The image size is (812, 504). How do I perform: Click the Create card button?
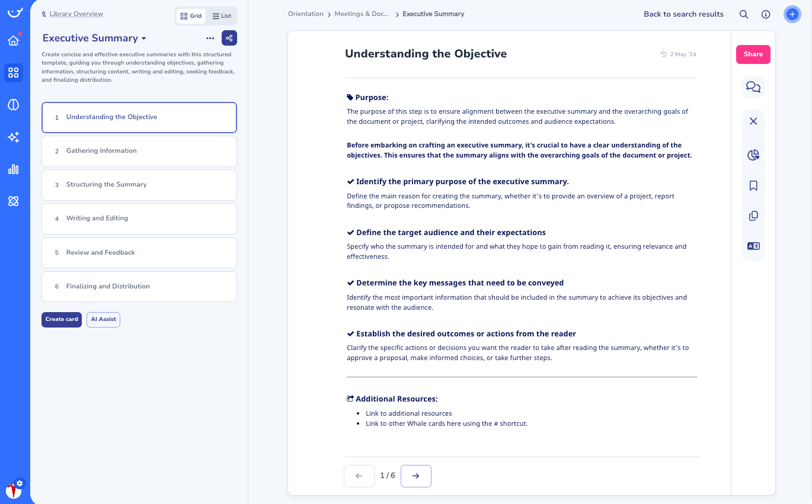pos(62,319)
